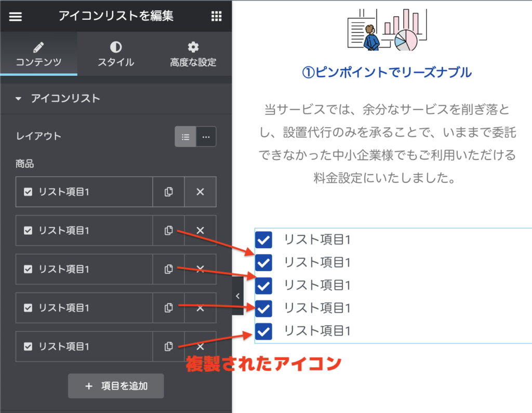This screenshot has width=532, height=413.
Task: Click the 項目を追加 button
Action: 116,386
